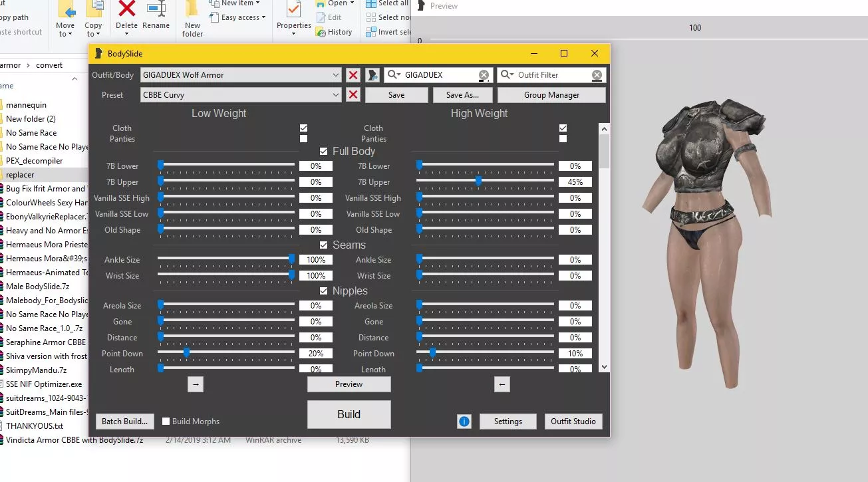Click the body silhouette project icon

pos(372,75)
